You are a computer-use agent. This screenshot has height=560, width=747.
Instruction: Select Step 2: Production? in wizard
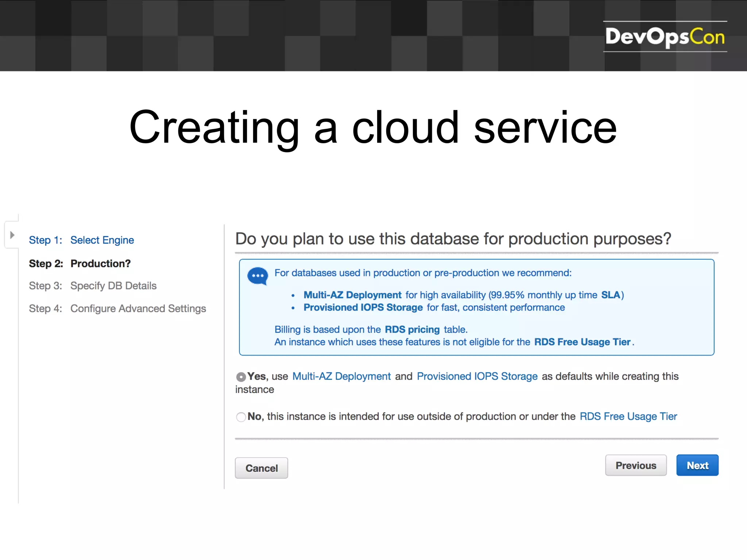tap(80, 263)
